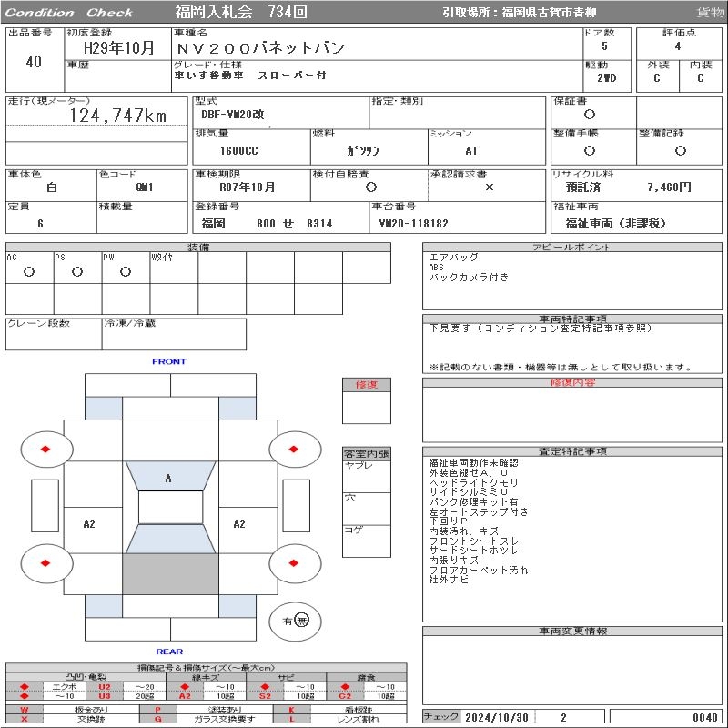728x728 pixels.
Task: Click the overall grade 4
Action: pyautogui.click(x=678, y=46)
